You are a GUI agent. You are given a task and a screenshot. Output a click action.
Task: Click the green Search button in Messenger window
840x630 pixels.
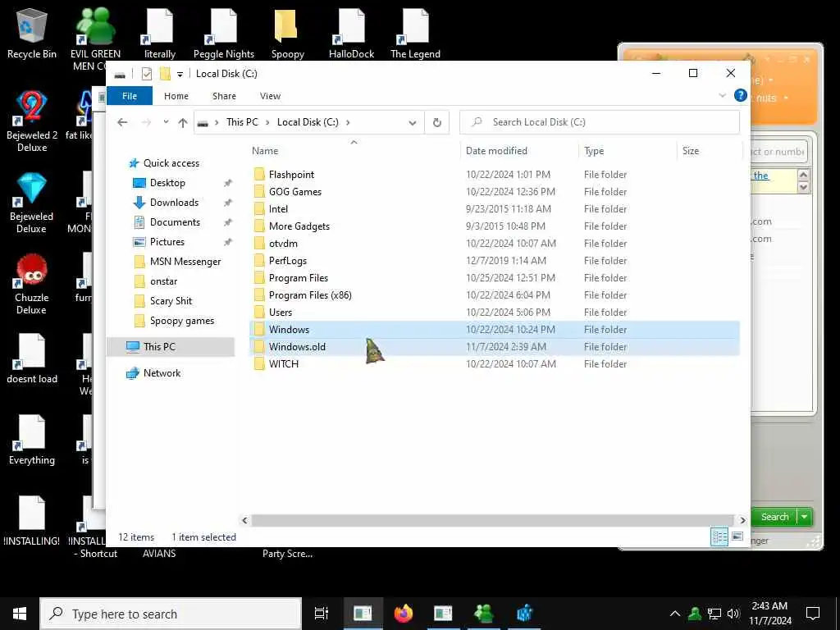[x=774, y=517]
